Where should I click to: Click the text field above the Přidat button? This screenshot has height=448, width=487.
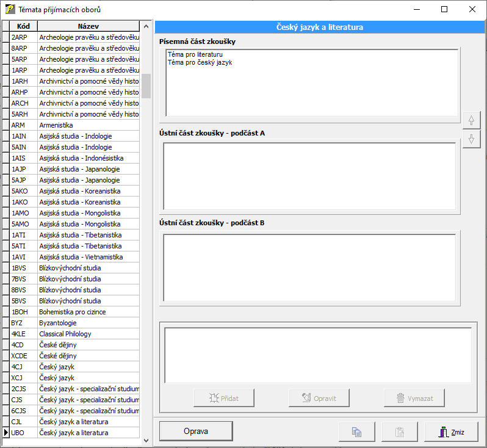[317, 355]
